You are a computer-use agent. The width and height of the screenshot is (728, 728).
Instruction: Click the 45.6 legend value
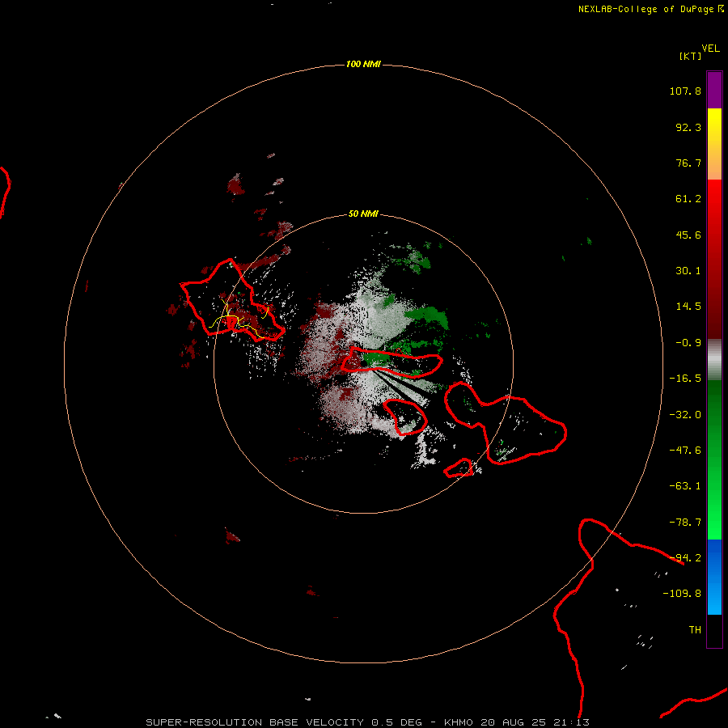(x=688, y=235)
